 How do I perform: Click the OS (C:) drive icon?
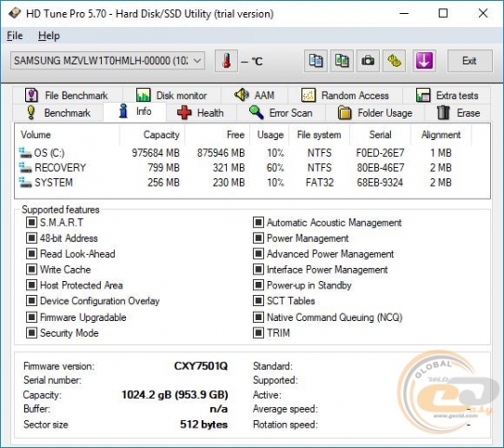point(25,153)
